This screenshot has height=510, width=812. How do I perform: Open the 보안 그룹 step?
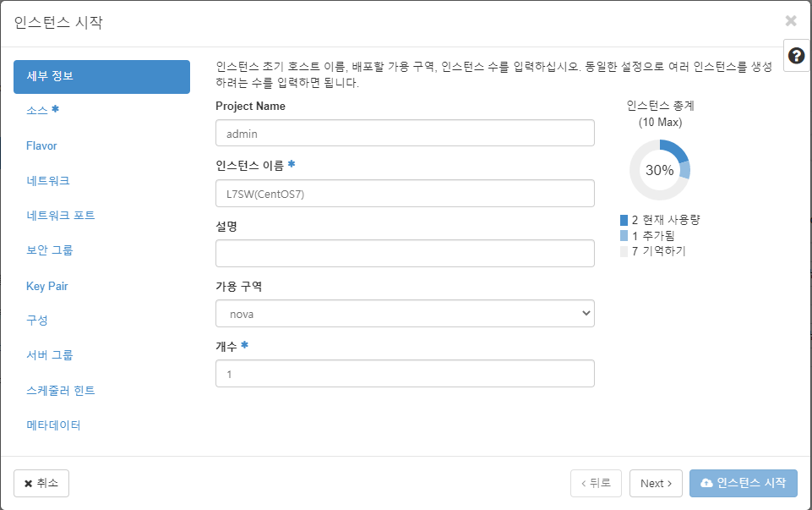coord(49,250)
